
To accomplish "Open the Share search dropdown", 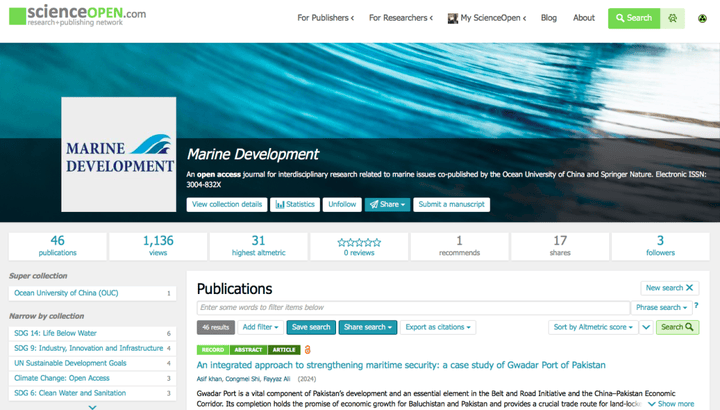I will coord(368,327).
